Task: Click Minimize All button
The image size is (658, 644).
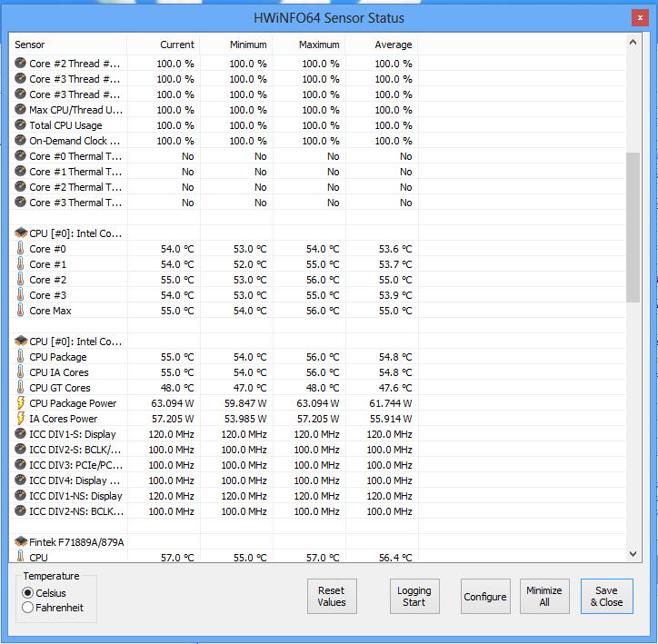Action: pyautogui.click(x=544, y=596)
